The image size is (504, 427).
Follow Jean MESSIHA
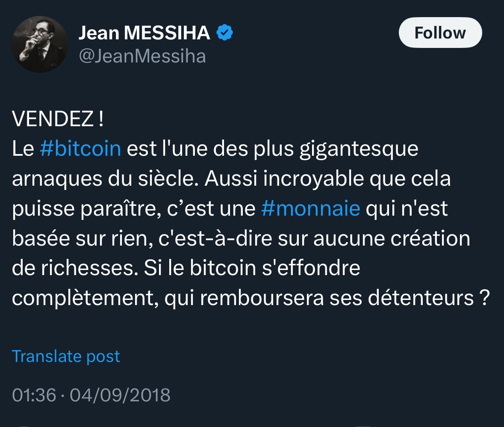coord(440,33)
